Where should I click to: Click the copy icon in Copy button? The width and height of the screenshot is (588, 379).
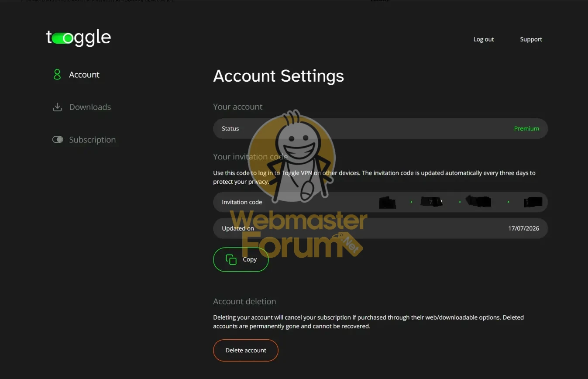(231, 259)
